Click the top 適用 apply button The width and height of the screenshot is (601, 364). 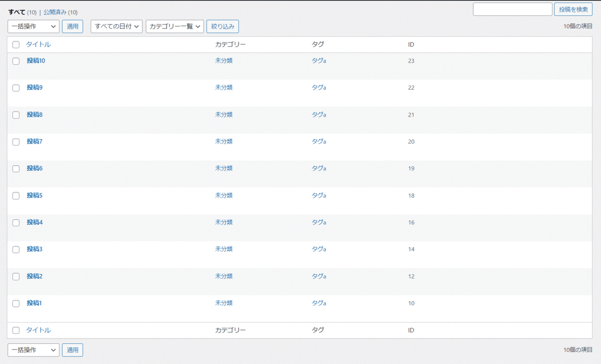(x=73, y=27)
